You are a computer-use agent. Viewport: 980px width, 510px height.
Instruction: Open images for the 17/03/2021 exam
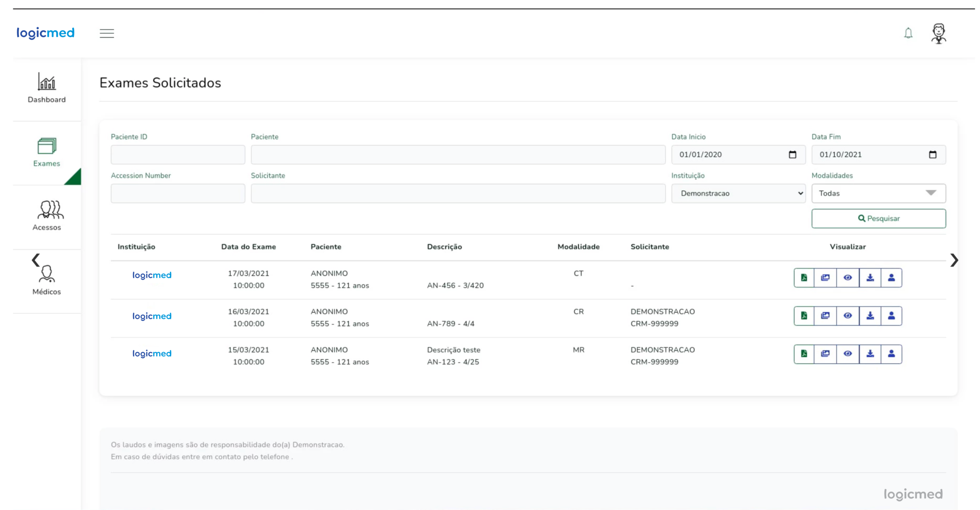coord(825,278)
